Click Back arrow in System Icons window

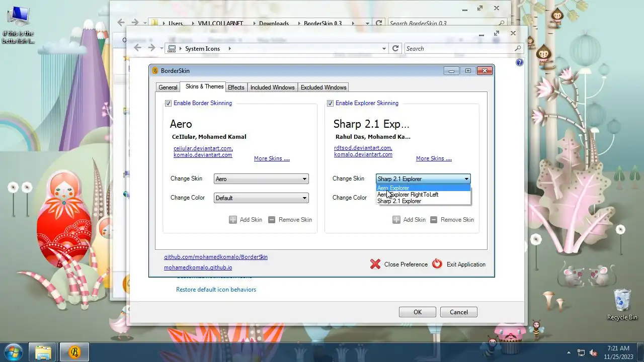pos(137,48)
